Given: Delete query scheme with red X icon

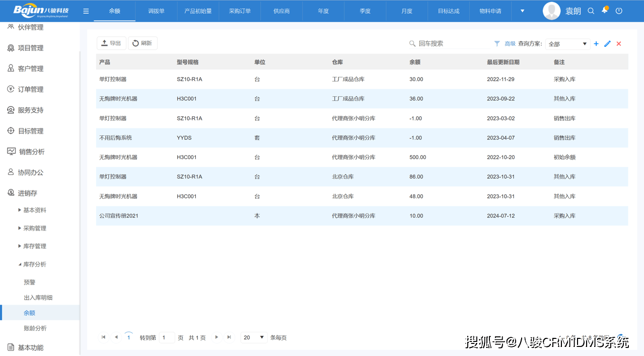Looking at the screenshot, I should [619, 44].
